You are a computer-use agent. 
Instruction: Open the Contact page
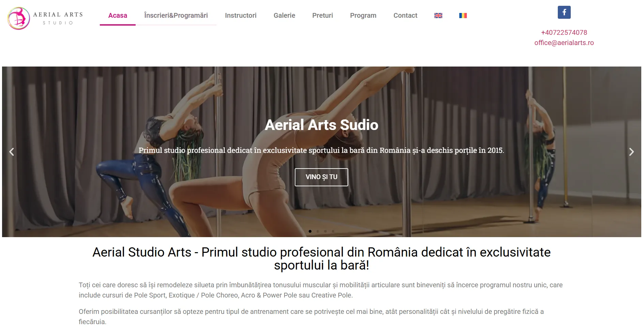click(x=405, y=15)
